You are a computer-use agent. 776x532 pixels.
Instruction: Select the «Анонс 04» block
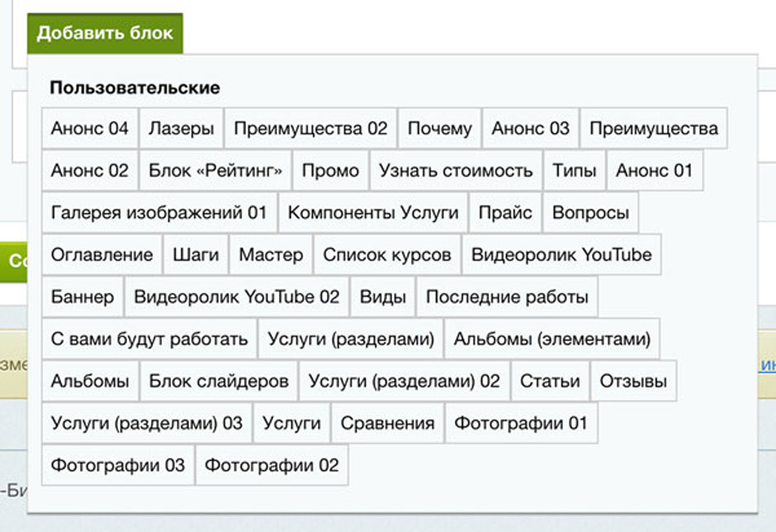(90, 129)
